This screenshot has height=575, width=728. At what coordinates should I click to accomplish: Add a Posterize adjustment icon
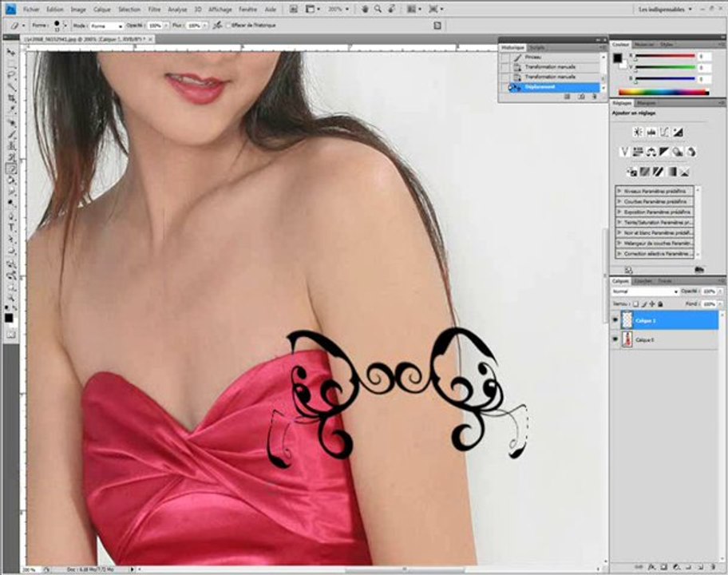coord(645,172)
